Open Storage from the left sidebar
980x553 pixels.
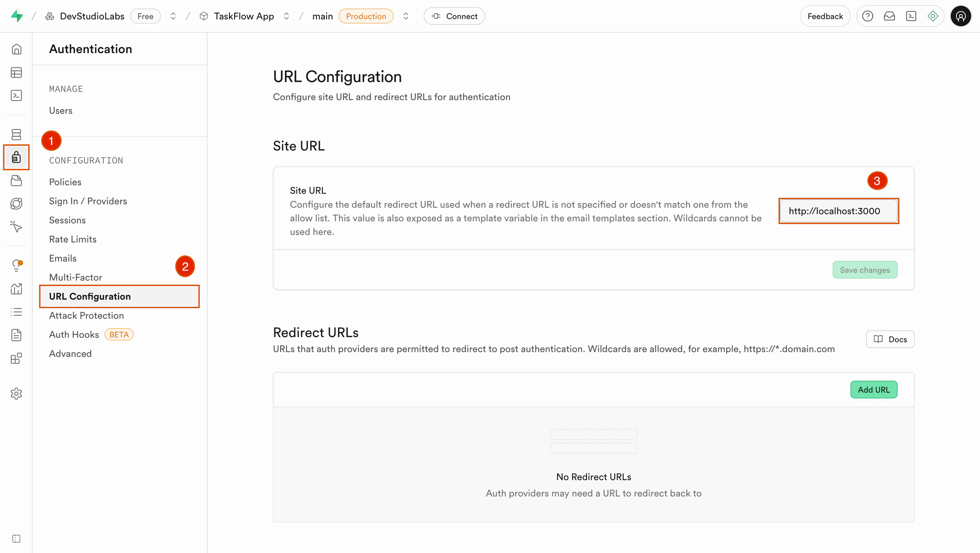[16, 180]
